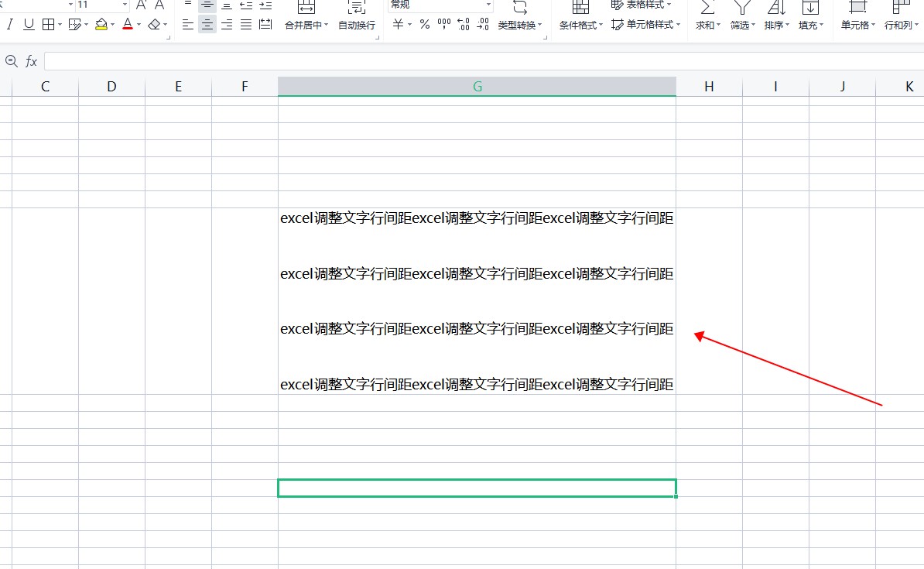Click the increase font size icon
Image resolution: width=924 pixels, height=569 pixels.
142,5
